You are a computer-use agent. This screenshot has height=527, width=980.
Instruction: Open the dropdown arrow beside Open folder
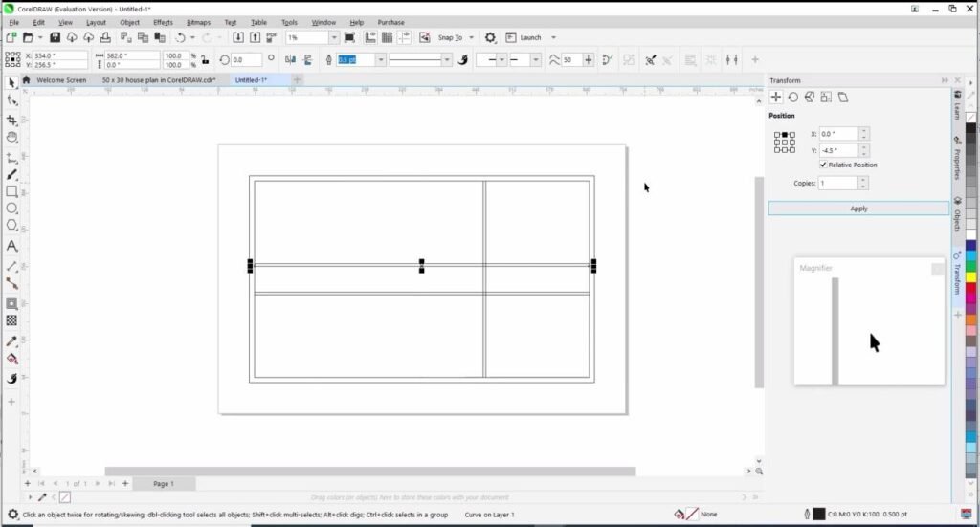point(40,37)
